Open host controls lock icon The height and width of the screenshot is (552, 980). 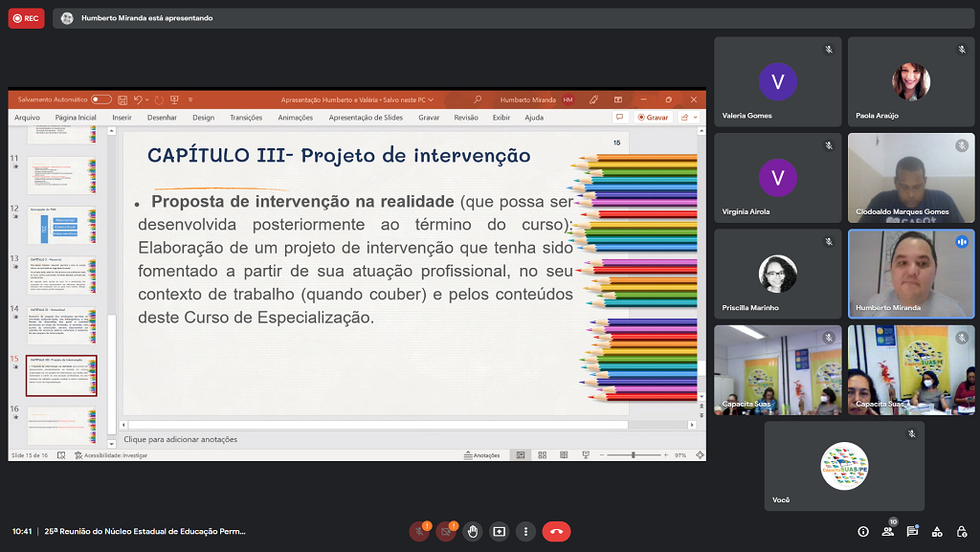[x=961, y=532]
